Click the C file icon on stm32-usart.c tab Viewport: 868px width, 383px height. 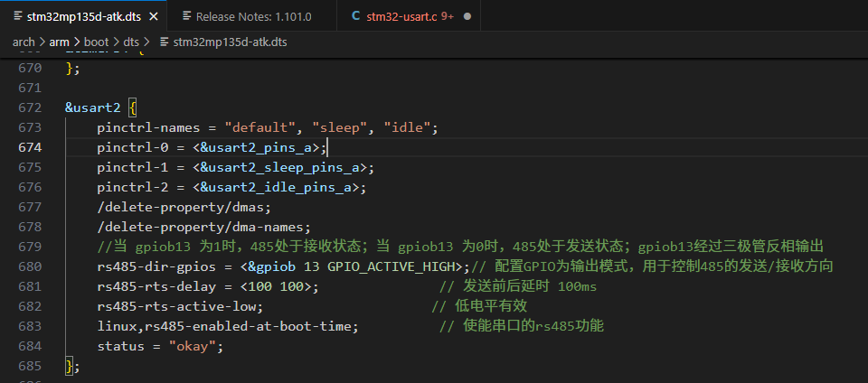356,16
